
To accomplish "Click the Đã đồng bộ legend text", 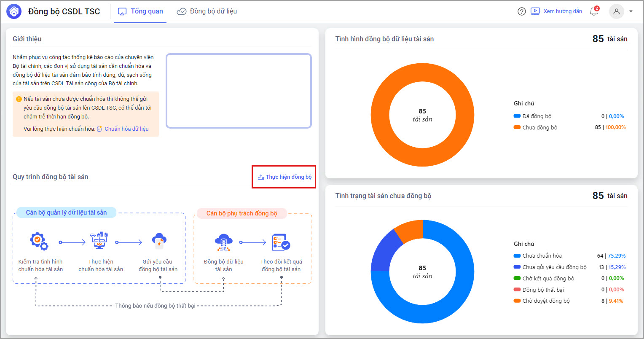I will coord(537,116).
